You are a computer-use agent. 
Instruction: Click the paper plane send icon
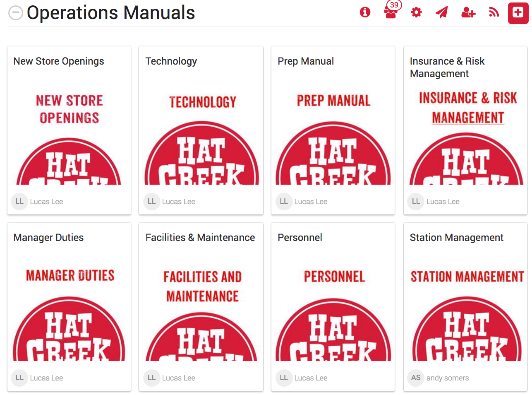[442, 12]
